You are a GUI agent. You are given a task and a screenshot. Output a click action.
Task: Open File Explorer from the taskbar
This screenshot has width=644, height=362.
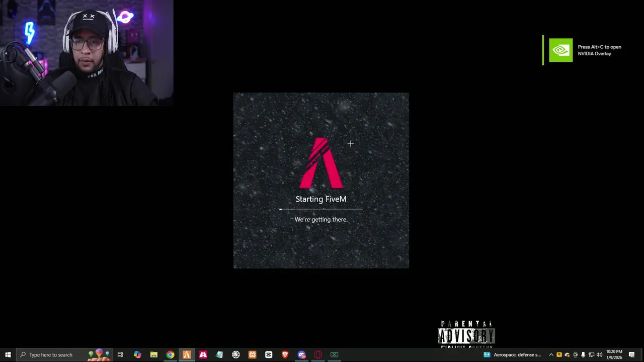(x=154, y=354)
